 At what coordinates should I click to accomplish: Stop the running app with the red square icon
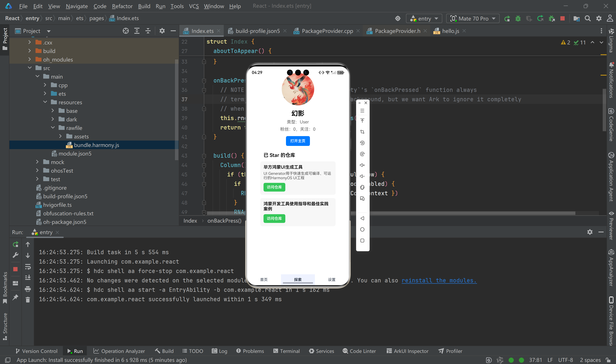tap(563, 18)
